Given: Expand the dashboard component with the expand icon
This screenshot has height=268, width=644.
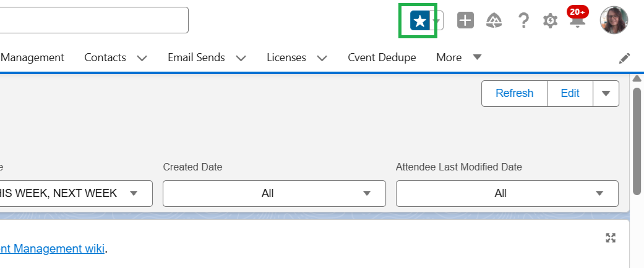Looking at the screenshot, I should tap(611, 238).
